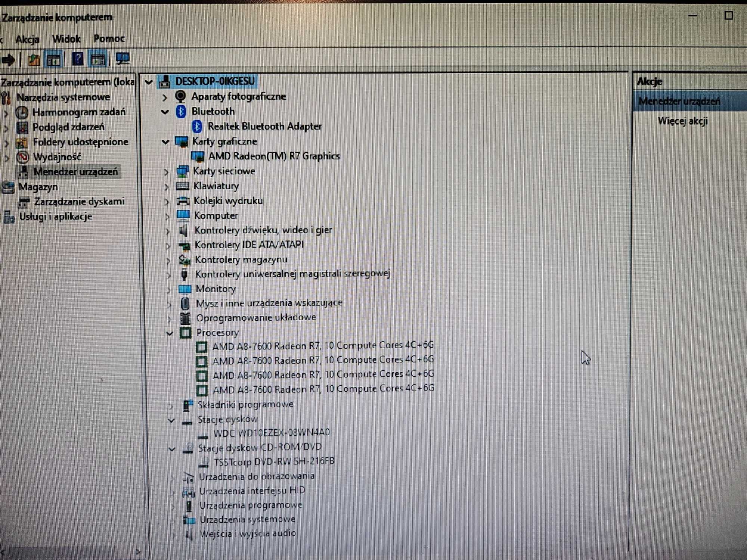Collapse the Bluetooth node

pos(165,112)
